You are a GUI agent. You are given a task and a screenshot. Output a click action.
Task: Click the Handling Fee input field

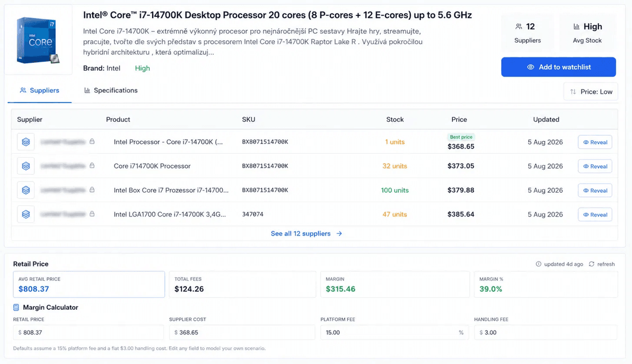[545, 332]
